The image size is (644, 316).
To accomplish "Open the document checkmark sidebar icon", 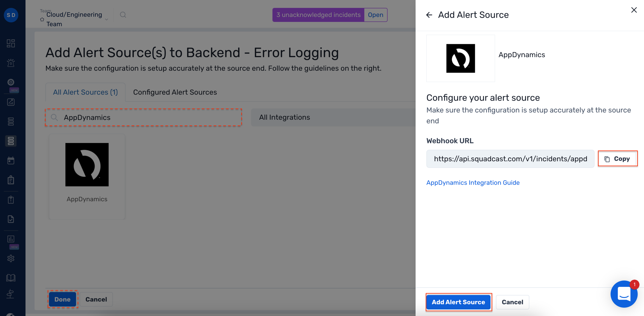I will (x=11, y=219).
